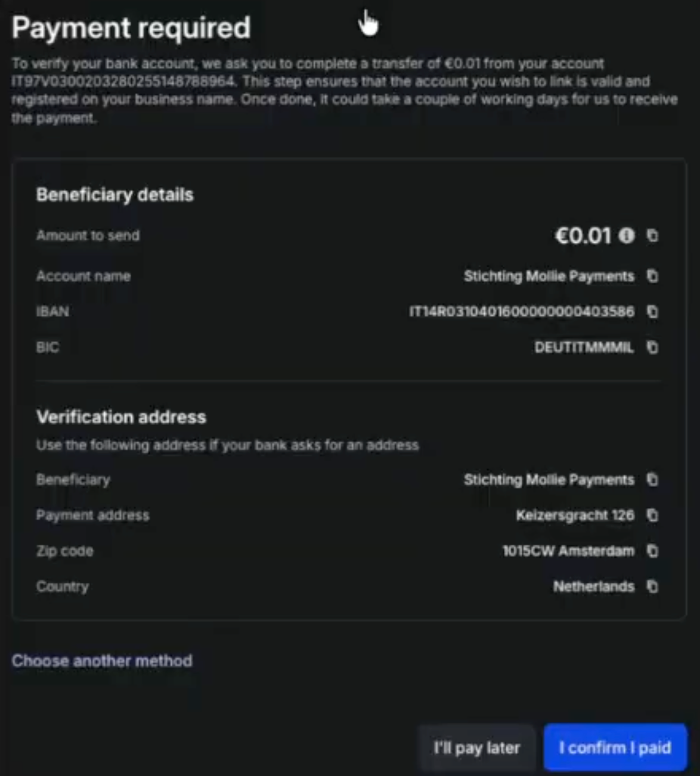Screen dimensions: 700x776
Task: Copy the Beneficiary name under Verification address
Action: (652, 480)
